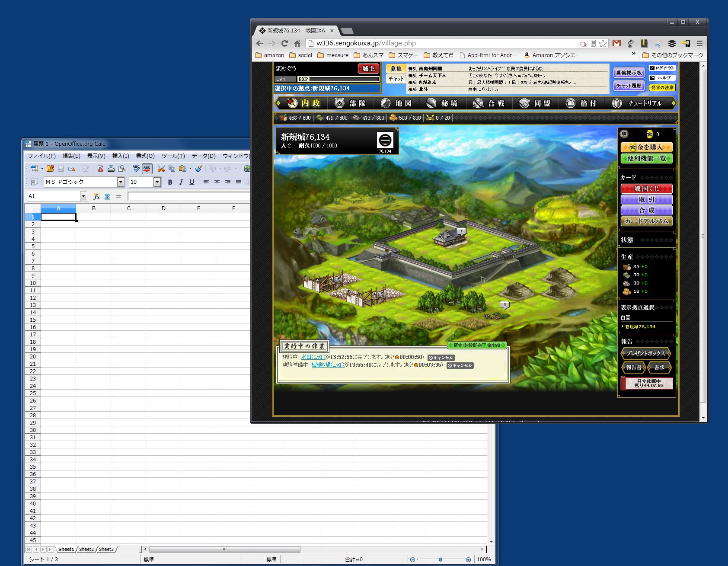Toggle Underline formatting in Calc
This screenshot has width=728, height=566.
[x=192, y=182]
